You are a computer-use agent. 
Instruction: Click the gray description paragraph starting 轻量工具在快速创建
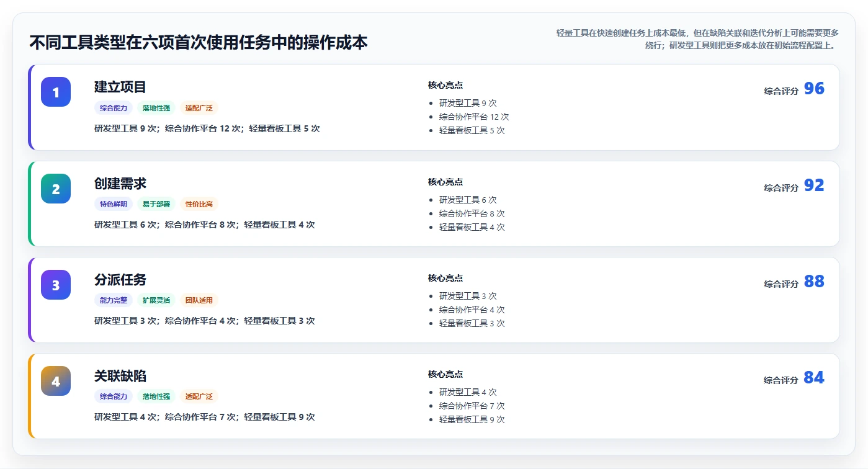point(698,39)
